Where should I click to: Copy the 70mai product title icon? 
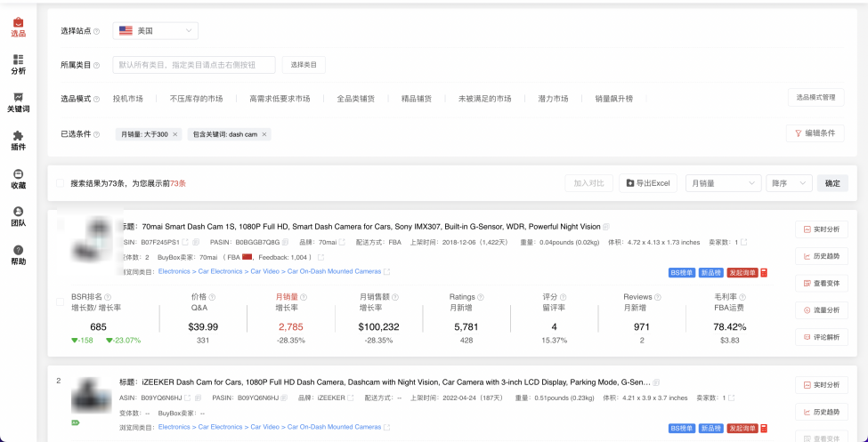click(606, 227)
